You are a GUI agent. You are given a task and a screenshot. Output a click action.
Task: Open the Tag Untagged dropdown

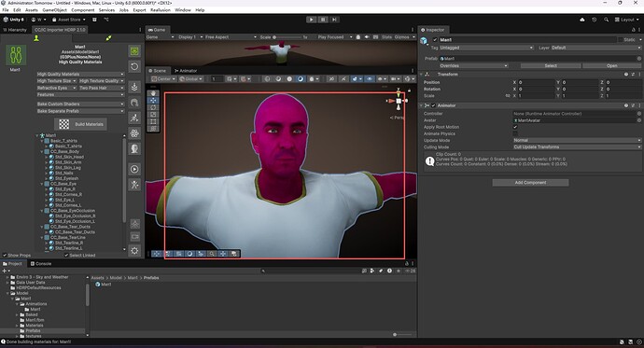(486, 48)
